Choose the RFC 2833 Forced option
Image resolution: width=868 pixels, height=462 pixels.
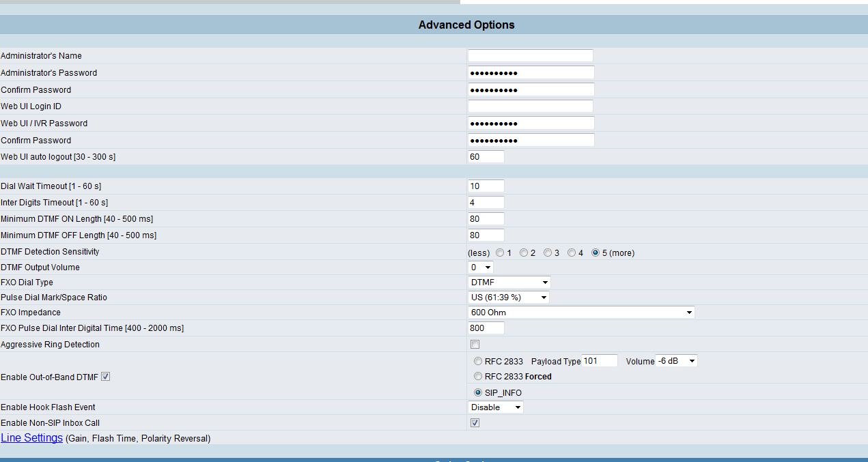click(x=478, y=377)
